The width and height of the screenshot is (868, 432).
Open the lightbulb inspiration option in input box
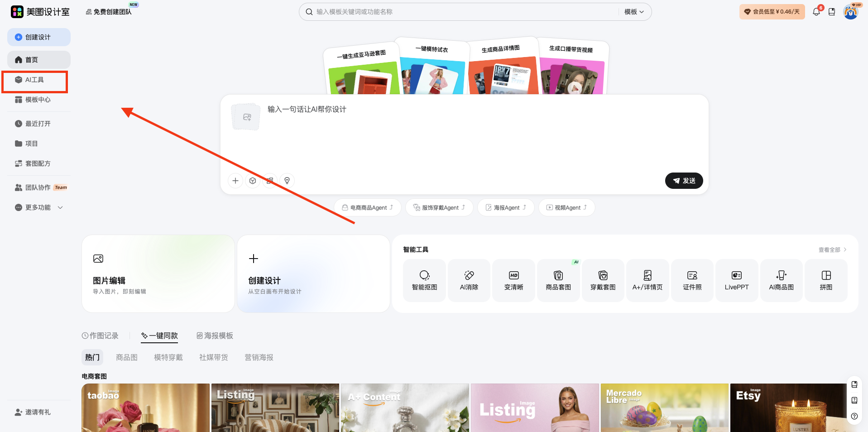point(287,180)
